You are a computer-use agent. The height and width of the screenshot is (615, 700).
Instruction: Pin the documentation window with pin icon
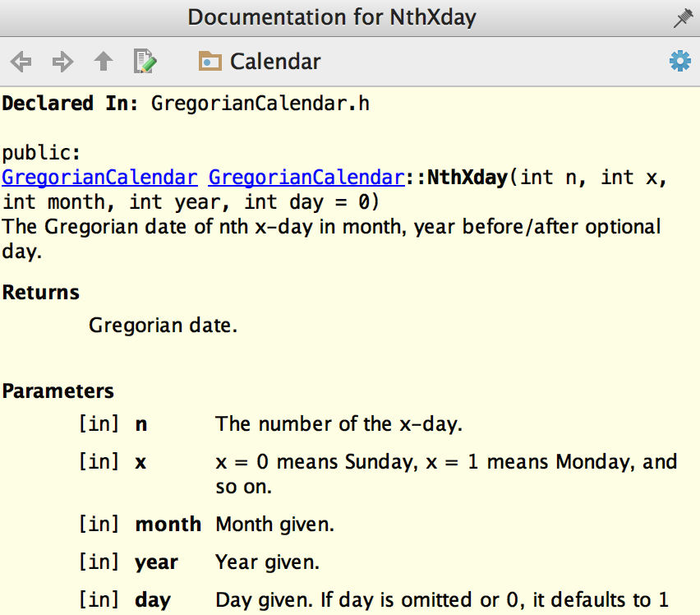pos(682,18)
